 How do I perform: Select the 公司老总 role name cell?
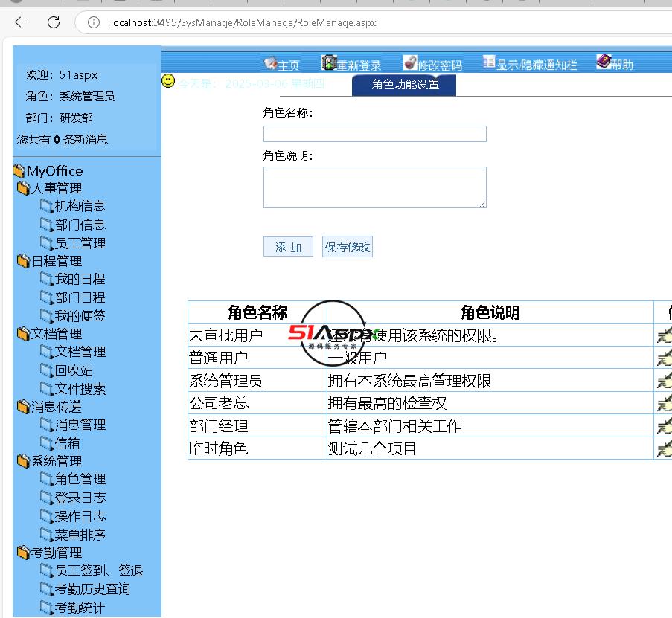click(257, 403)
